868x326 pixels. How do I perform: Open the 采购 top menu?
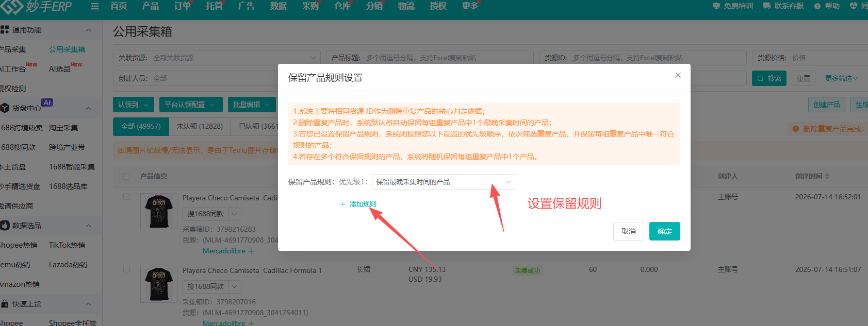[310, 6]
